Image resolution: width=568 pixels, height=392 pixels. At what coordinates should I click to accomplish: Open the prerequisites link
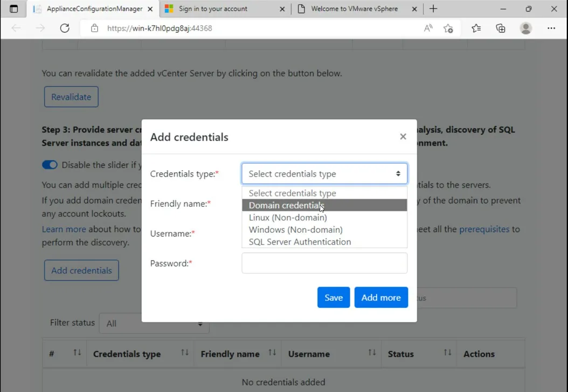(484, 229)
